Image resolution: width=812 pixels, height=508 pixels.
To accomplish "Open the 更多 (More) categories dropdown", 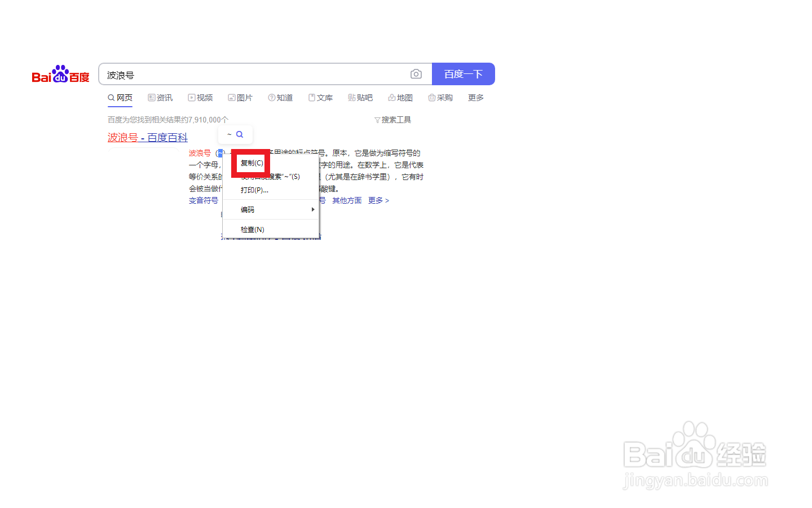I will point(475,97).
